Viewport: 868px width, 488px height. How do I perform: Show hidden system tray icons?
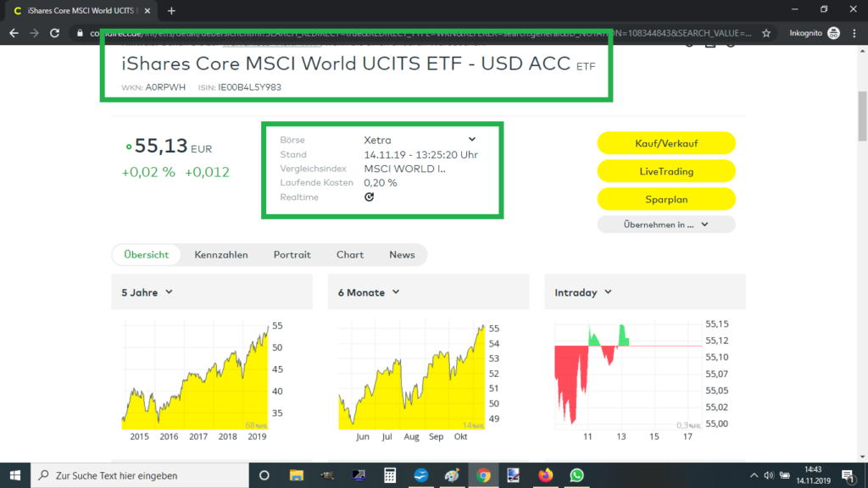[x=754, y=475]
